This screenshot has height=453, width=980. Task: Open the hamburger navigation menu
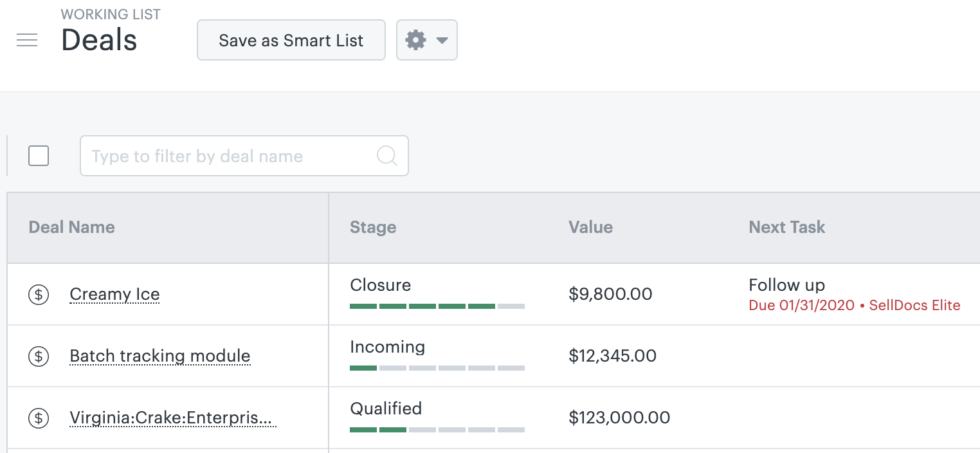[27, 40]
